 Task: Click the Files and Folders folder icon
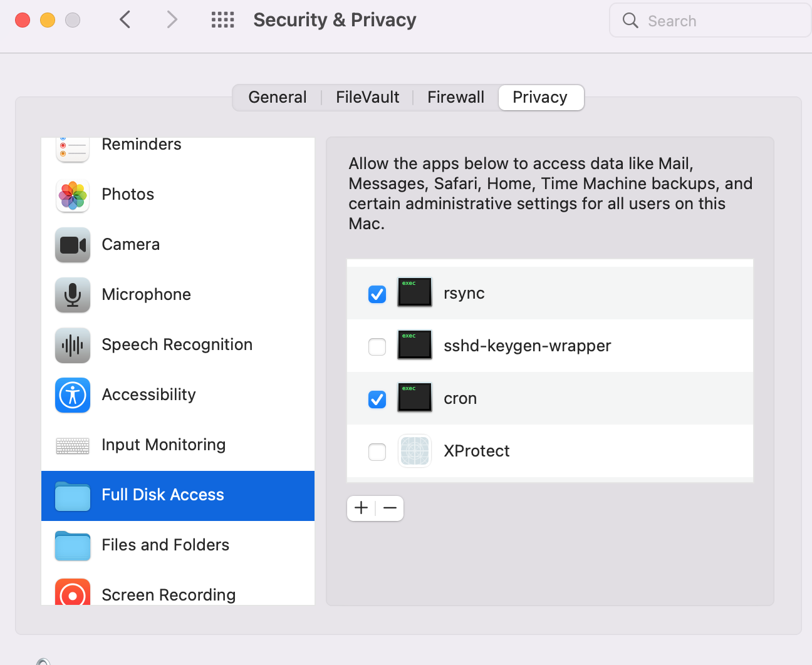(73, 545)
